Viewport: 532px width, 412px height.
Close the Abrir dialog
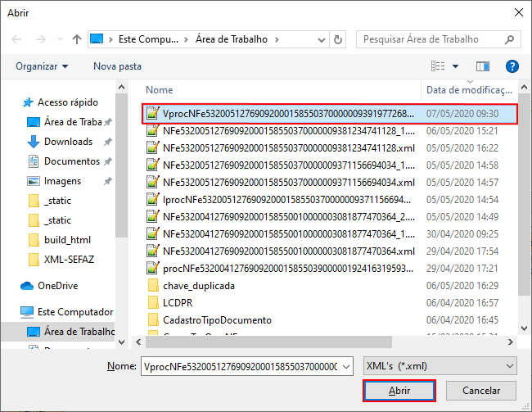pyautogui.click(x=518, y=12)
